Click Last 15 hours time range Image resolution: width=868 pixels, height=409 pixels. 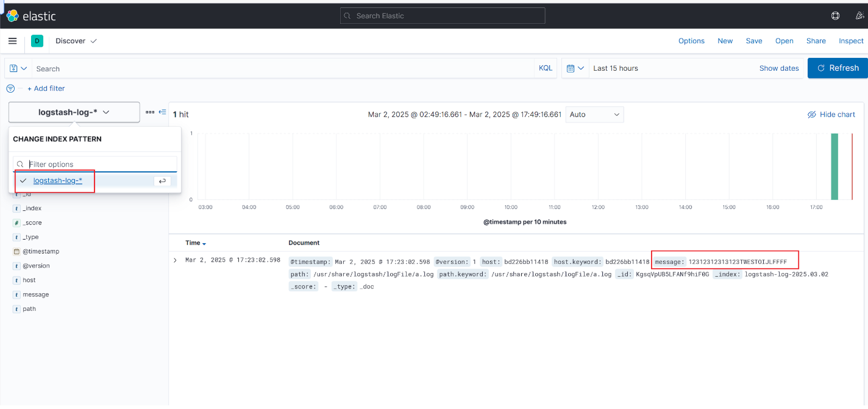(616, 68)
